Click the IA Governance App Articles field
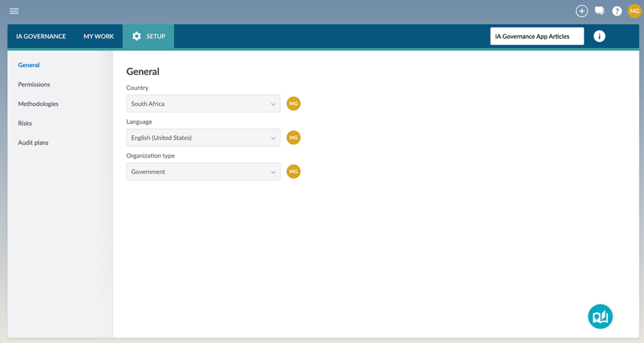 (536, 36)
